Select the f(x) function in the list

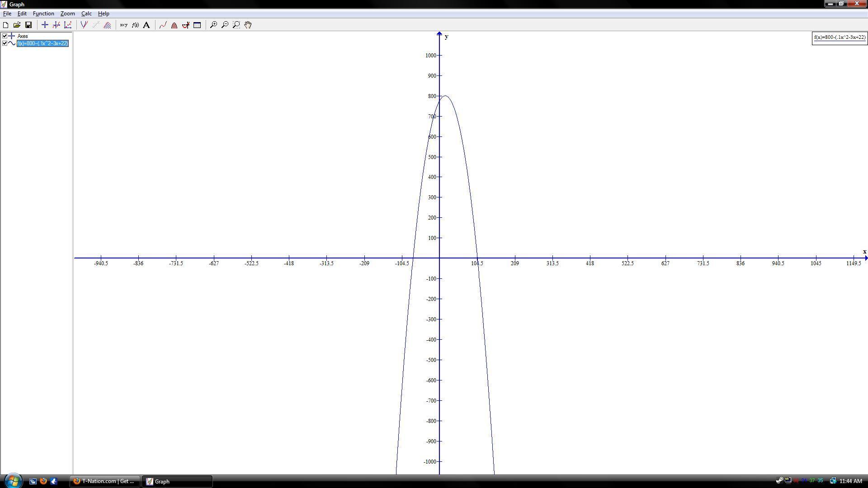tap(42, 43)
